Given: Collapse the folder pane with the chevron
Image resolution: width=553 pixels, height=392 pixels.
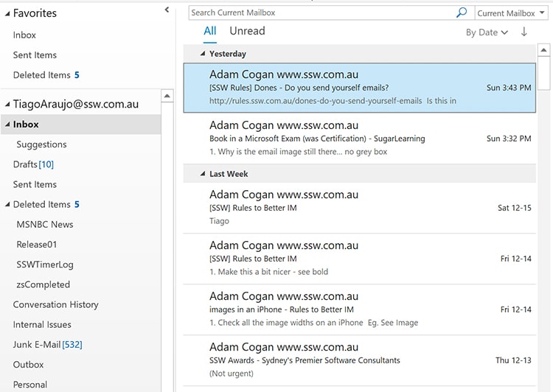Looking at the screenshot, I should pyautogui.click(x=167, y=10).
